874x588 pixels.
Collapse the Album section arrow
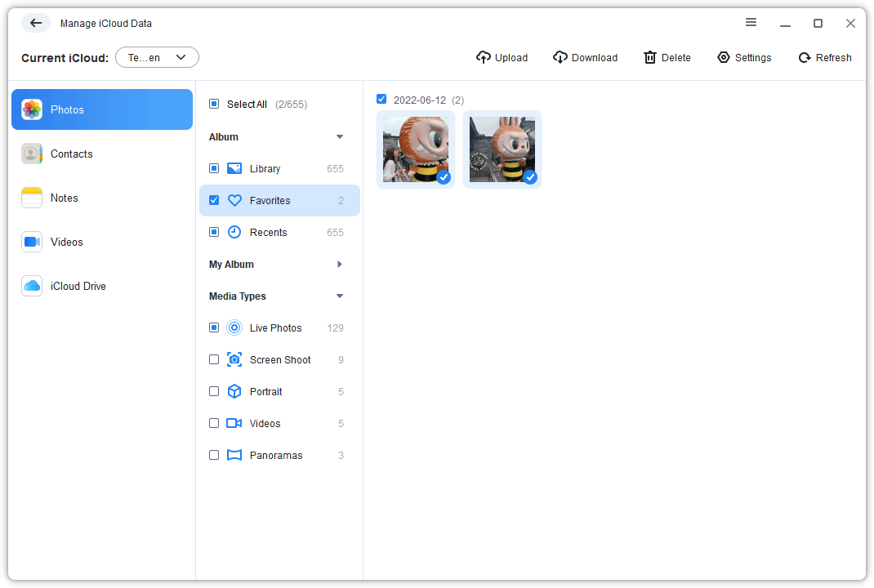tap(340, 136)
